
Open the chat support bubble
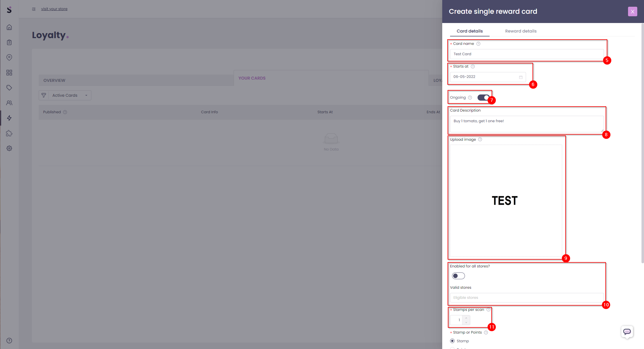coord(627,332)
